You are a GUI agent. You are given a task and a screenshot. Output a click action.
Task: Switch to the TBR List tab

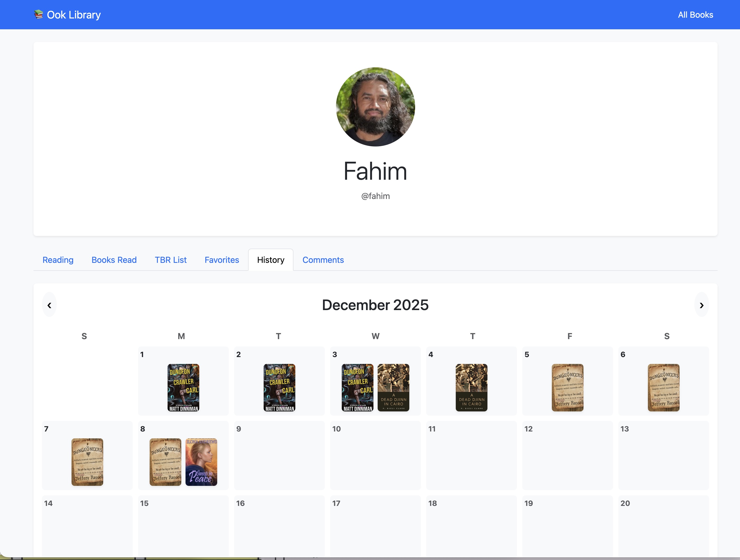(170, 260)
